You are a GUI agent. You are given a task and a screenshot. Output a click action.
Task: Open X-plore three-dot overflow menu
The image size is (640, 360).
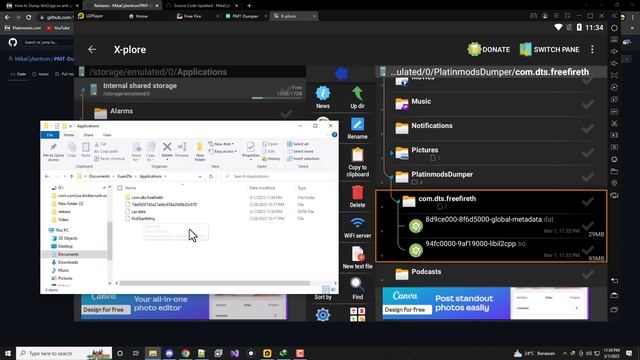pyautogui.click(x=592, y=49)
